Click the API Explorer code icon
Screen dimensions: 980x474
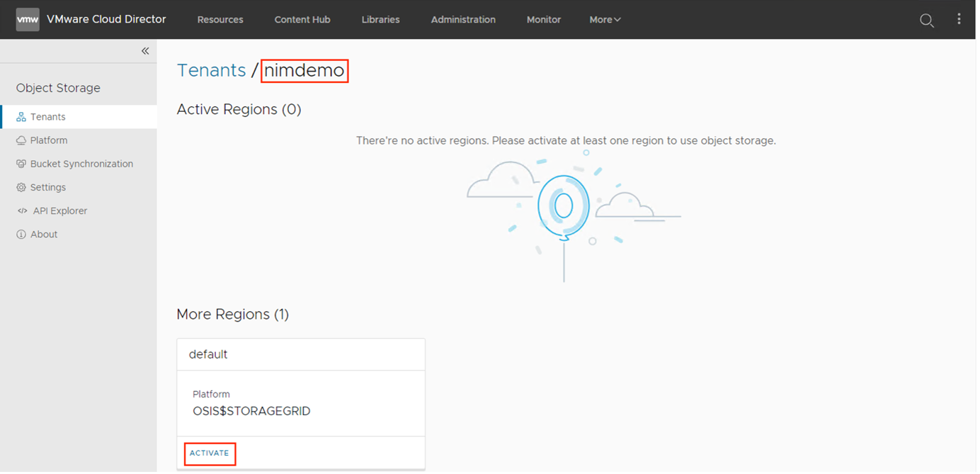coord(21,211)
